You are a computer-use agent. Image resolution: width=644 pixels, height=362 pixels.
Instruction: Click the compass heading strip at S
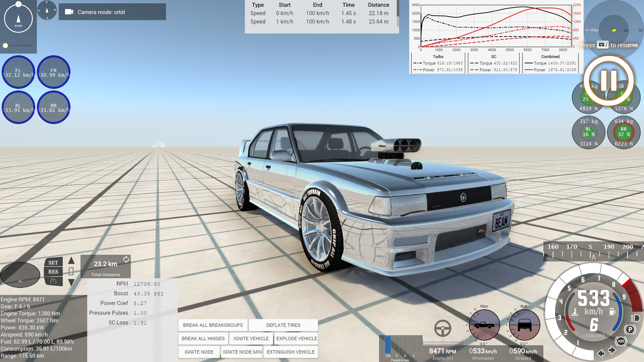(590, 247)
